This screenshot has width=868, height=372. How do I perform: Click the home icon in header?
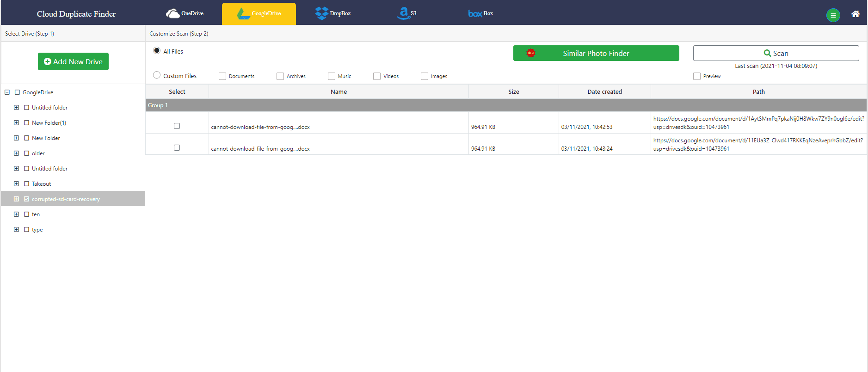(x=856, y=14)
